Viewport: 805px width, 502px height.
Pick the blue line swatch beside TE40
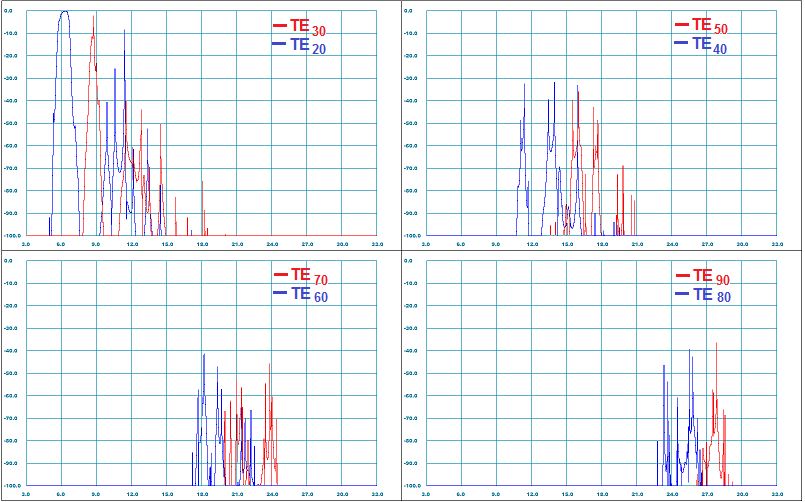pyautogui.click(x=682, y=43)
